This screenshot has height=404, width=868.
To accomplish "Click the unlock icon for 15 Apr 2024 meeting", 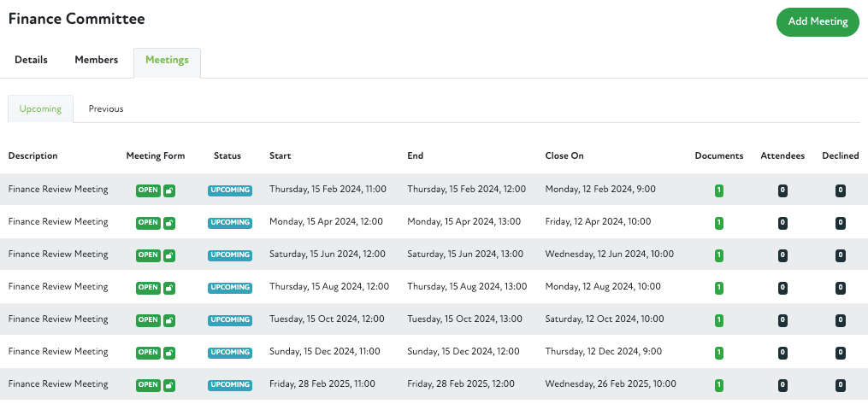I will pos(169,222).
